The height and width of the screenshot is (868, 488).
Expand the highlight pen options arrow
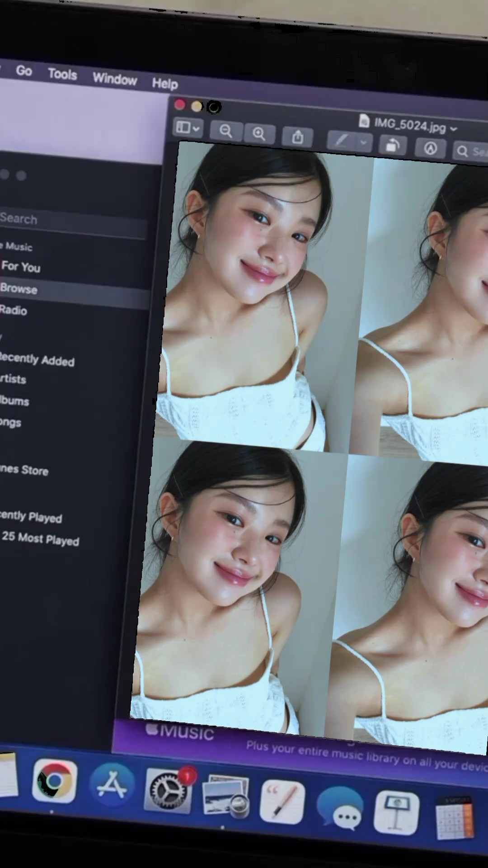[363, 143]
